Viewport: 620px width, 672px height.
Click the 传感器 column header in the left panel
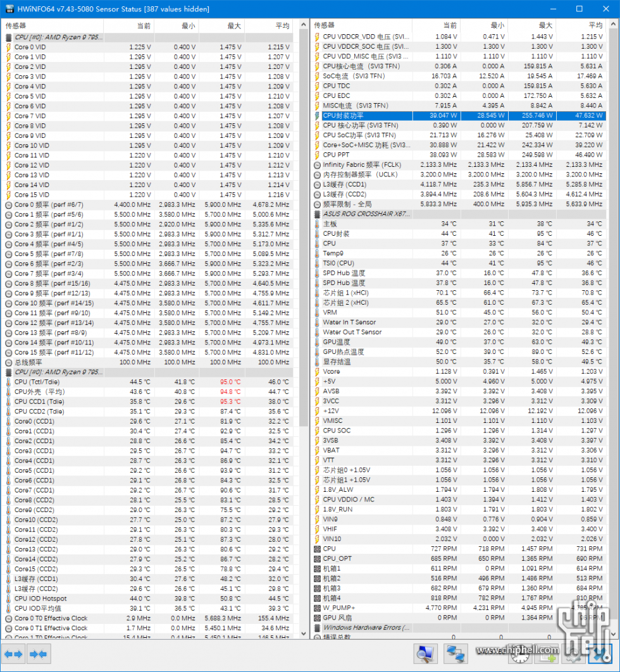[x=53, y=26]
